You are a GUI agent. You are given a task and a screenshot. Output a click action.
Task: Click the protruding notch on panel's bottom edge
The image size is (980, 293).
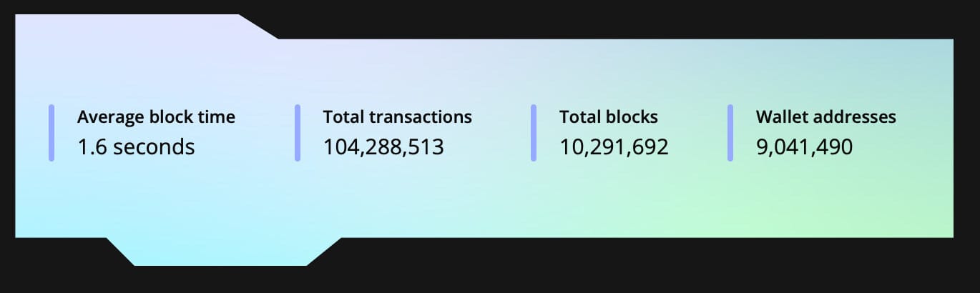(x=222, y=252)
